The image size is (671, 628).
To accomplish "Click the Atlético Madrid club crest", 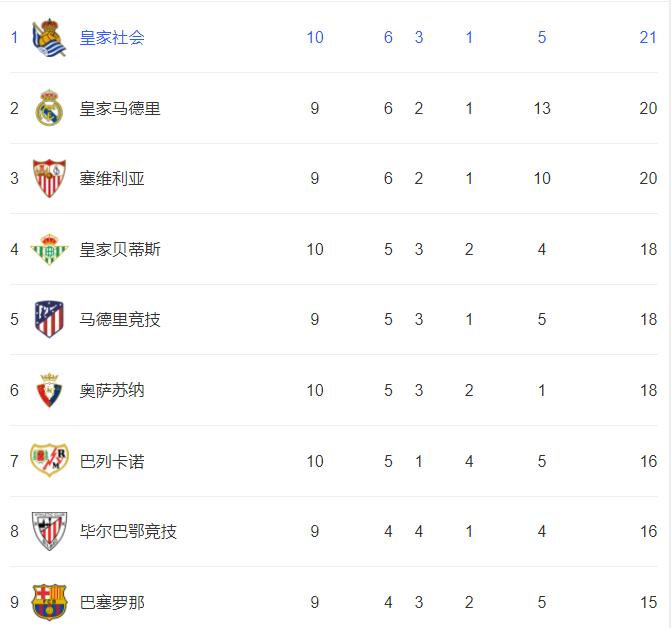I will tap(49, 319).
